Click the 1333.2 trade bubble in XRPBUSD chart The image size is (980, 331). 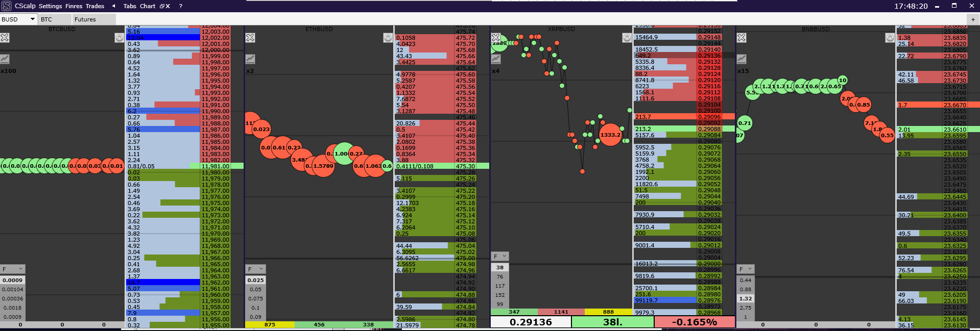[610, 135]
